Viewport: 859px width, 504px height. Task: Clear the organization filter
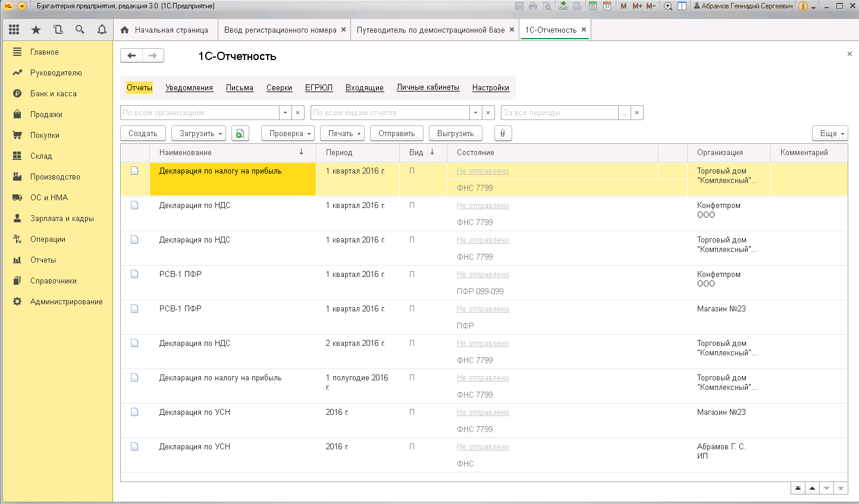pyautogui.click(x=298, y=113)
